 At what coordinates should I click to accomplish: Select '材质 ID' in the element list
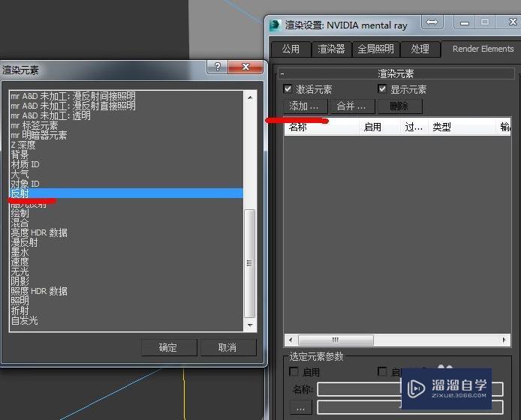pos(126,164)
